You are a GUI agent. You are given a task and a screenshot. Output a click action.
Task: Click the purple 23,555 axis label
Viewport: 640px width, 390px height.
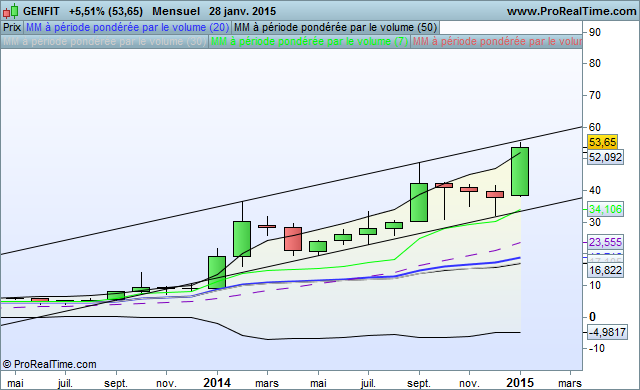605,242
